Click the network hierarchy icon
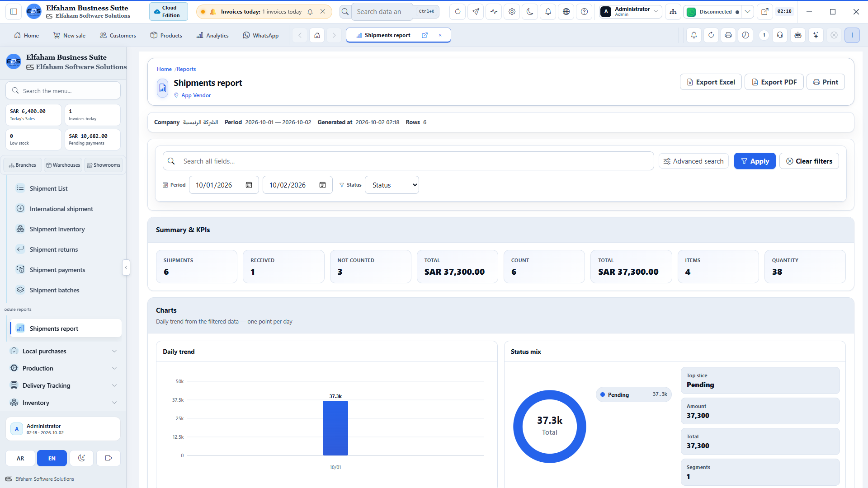 coord(673,12)
